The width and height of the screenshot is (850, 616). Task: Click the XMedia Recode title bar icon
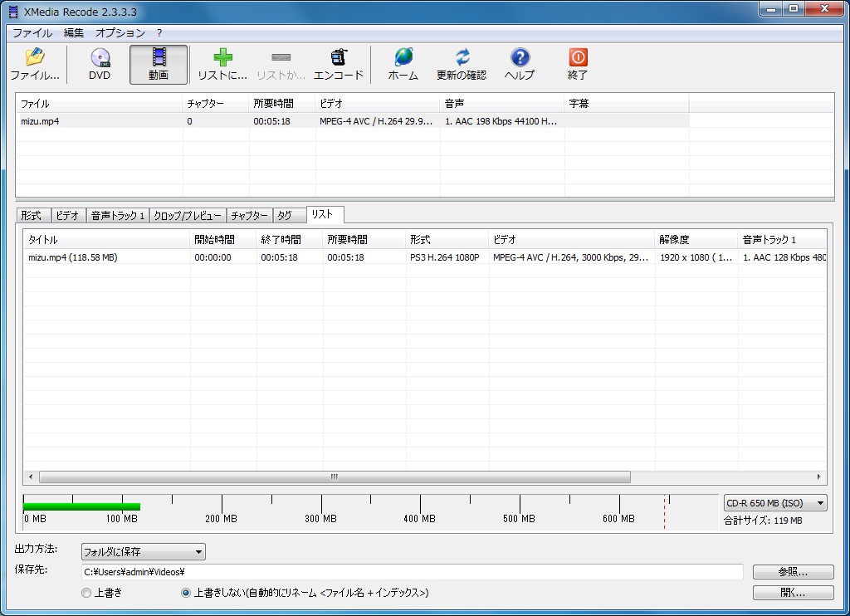click(x=13, y=12)
